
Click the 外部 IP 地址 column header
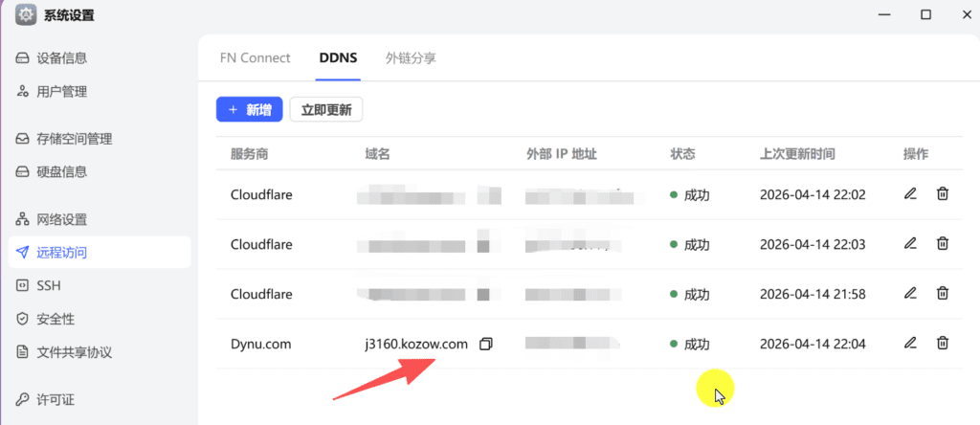(561, 154)
